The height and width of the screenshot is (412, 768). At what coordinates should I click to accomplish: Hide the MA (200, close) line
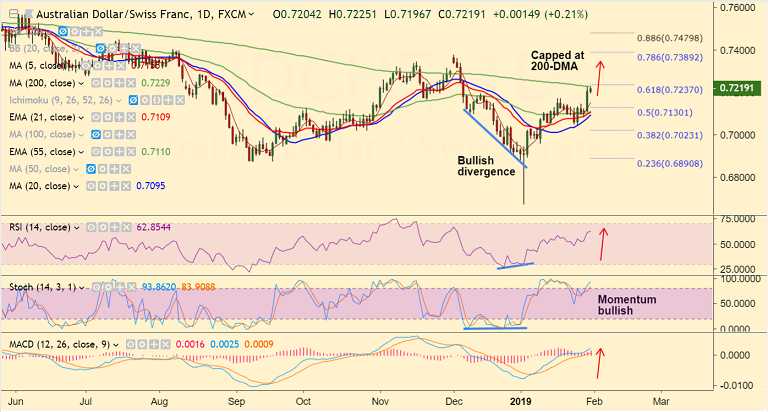click(96, 83)
